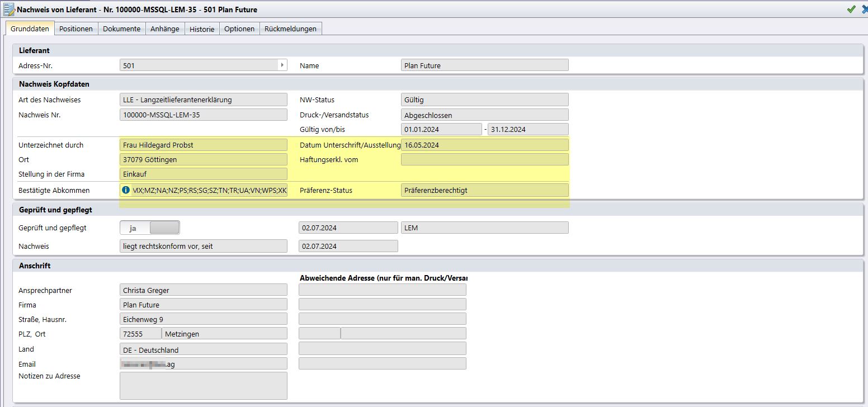Viewport: 868px width, 407px height.
Task: Select the Rückmeldungen tab
Action: pos(290,29)
